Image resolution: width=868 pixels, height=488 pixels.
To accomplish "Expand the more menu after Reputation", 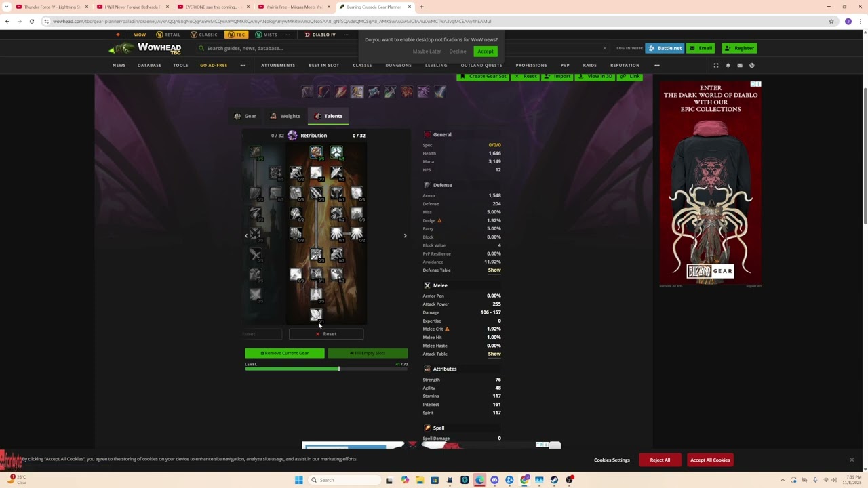I will (656, 65).
